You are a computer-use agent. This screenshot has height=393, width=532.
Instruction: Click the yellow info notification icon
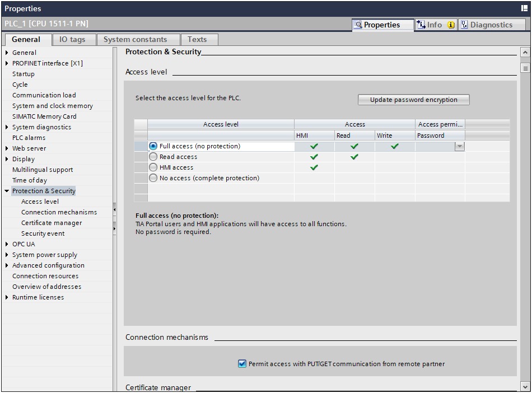(451, 25)
